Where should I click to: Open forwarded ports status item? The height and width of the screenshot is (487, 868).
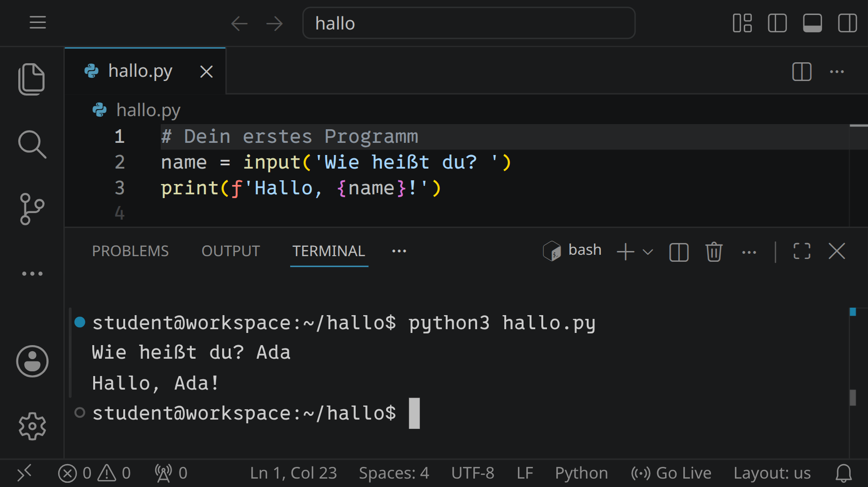point(171,473)
